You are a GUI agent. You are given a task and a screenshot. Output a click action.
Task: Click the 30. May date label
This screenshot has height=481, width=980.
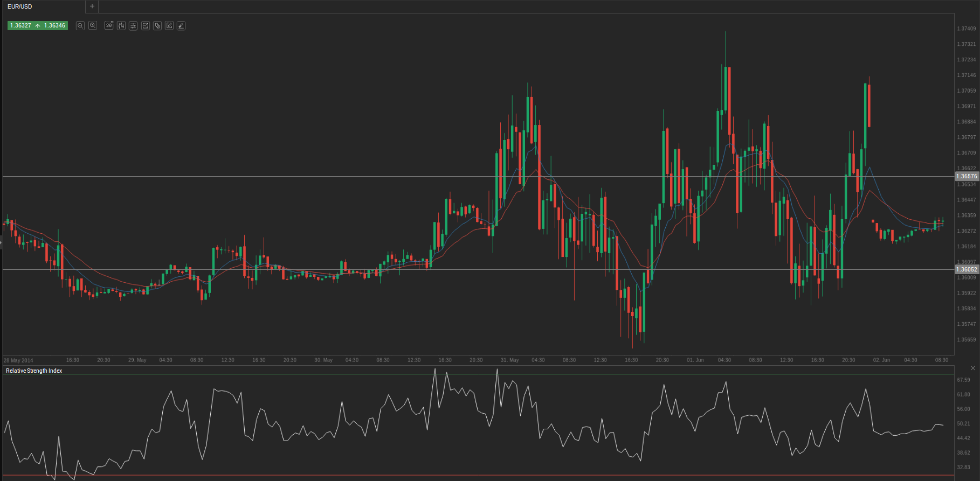coord(323,360)
